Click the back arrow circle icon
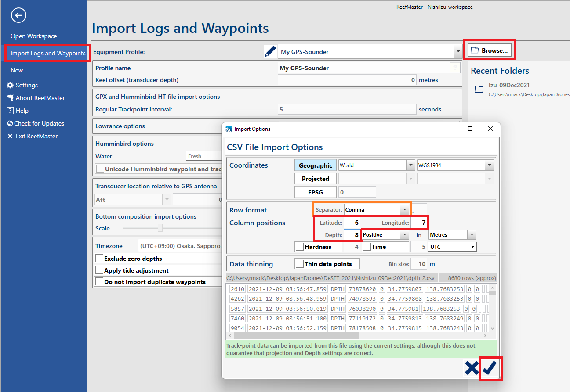570x392 pixels. point(18,16)
